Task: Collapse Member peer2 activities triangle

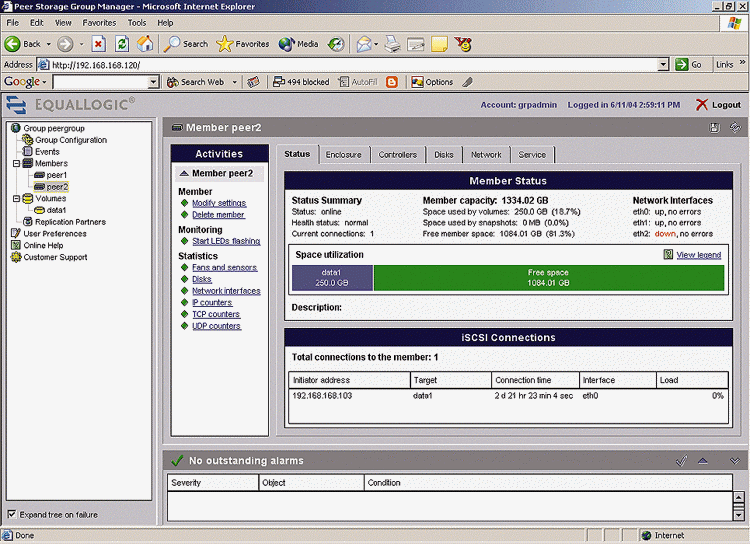Action: [x=184, y=173]
